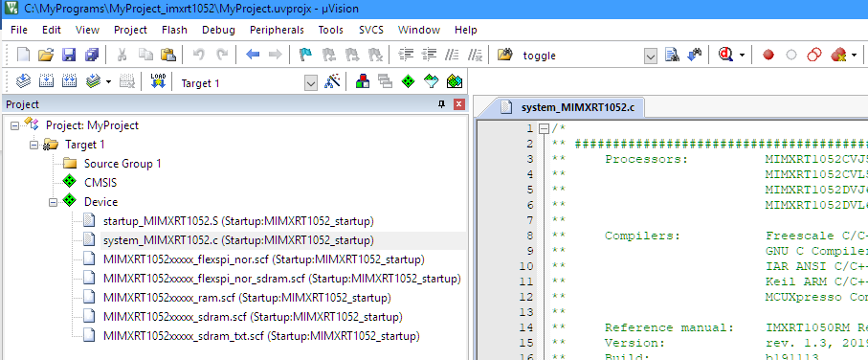Click the Copy icon in the toolbar
Image resolution: width=868 pixels, height=360 pixels.
(x=145, y=55)
